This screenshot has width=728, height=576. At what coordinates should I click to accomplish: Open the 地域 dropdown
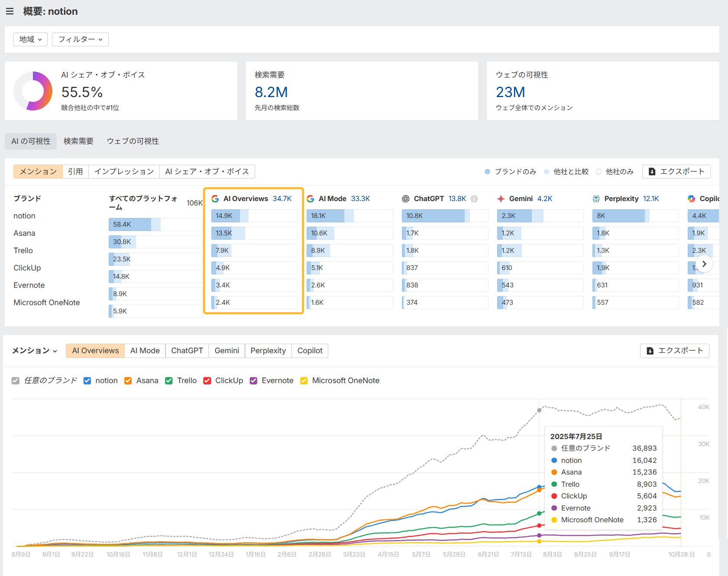point(30,39)
